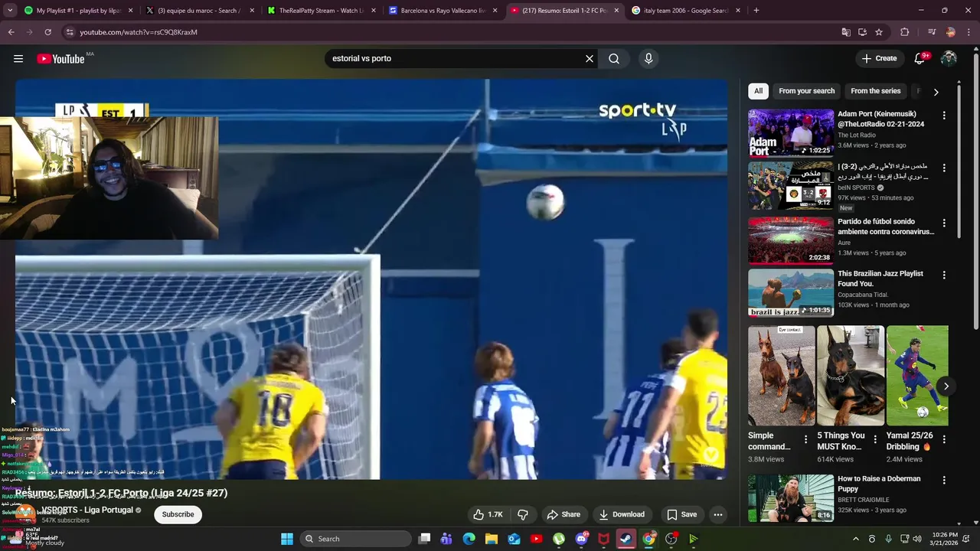Open Yamal 25/26 Dribbling short
Viewport: 980px width, 551px height.
[x=917, y=376]
